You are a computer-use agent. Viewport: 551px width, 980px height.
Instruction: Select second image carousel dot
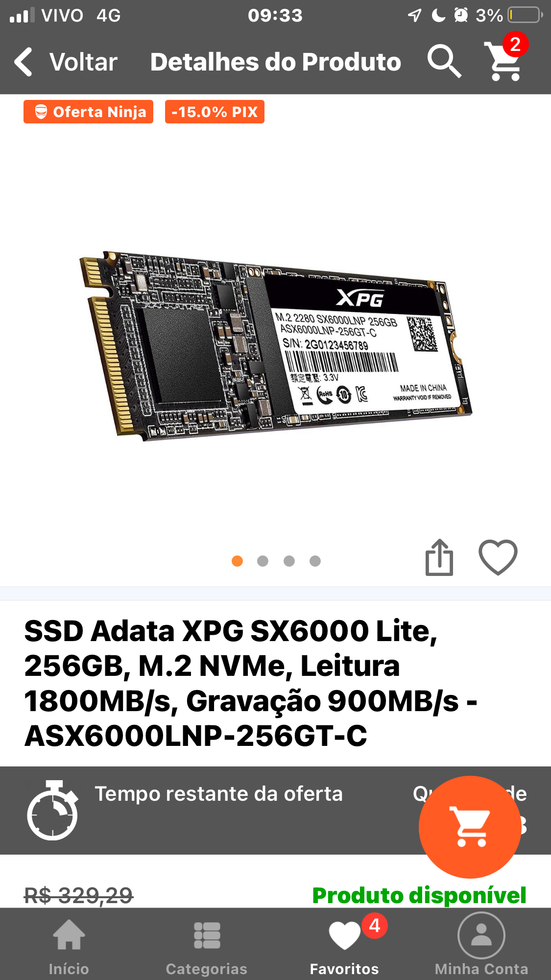click(x=263, y=561)
